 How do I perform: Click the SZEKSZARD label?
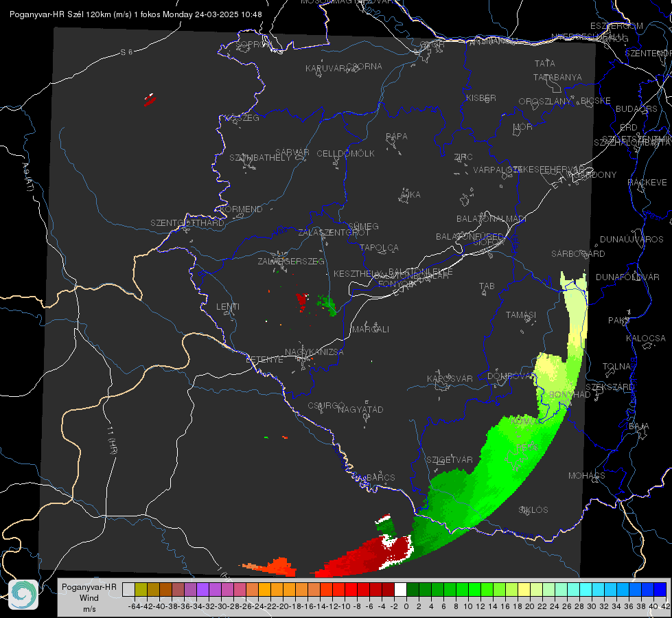[610, 387]
